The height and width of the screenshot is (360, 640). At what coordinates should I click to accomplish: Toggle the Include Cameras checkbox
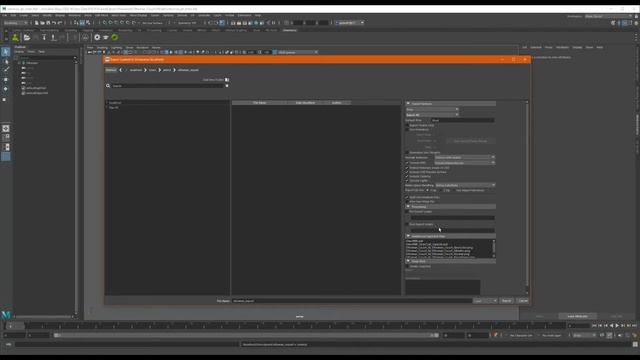coord(407,176)
